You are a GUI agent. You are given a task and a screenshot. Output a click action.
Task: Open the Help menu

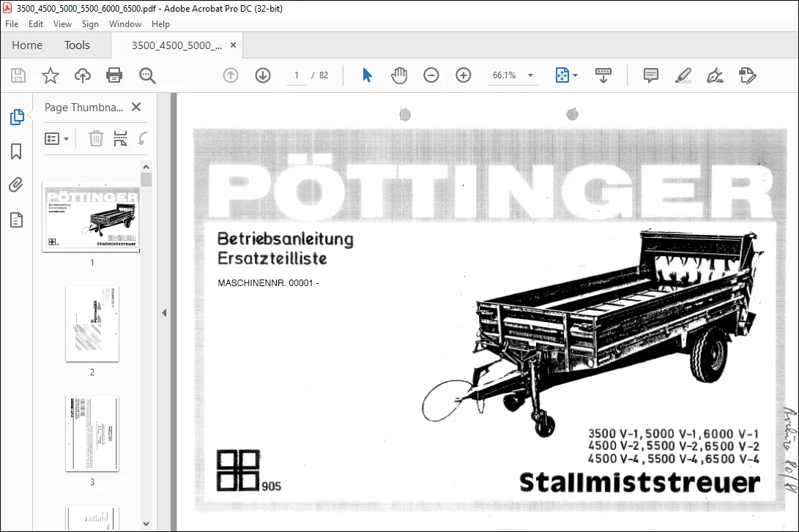point(160,24)
